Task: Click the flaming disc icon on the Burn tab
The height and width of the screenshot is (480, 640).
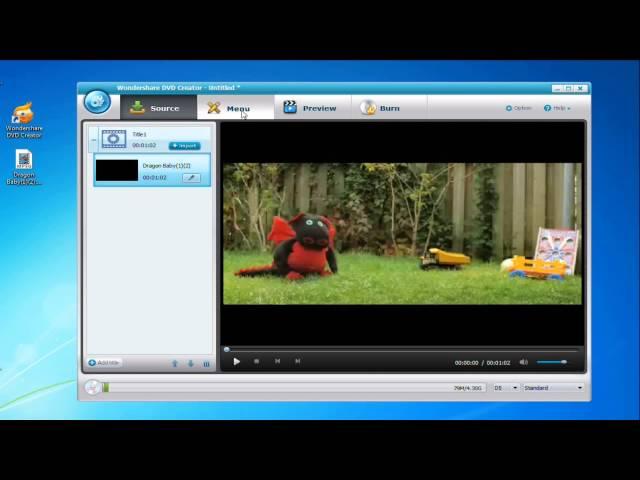Action: 368,107
